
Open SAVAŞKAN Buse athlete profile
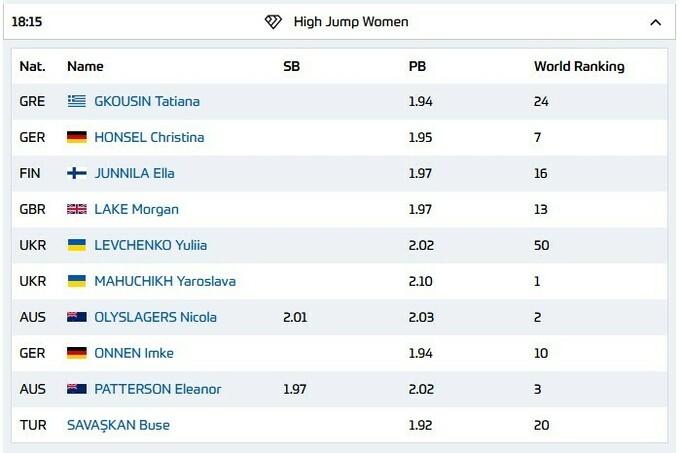tap(118, 425)
